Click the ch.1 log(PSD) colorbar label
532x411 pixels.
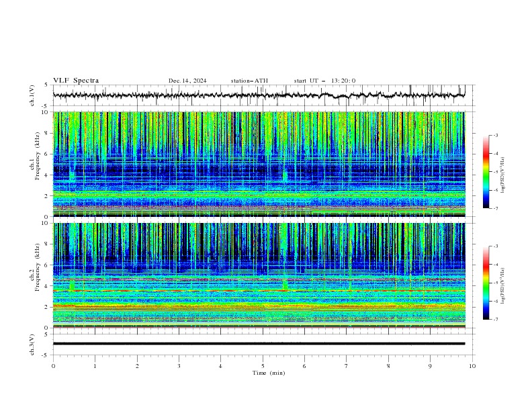coord(502,175)
